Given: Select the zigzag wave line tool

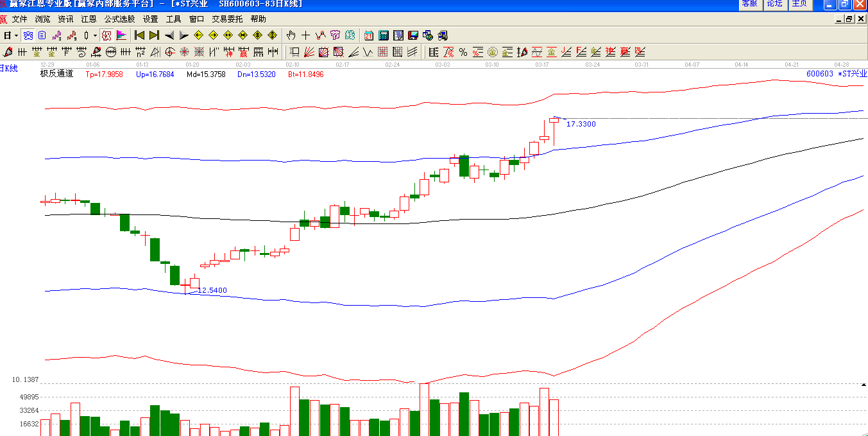Looking at the screenshot, I should point(368,52).
